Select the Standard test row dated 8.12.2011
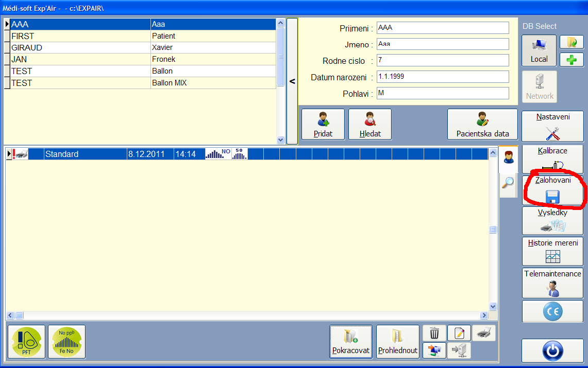 247,154
